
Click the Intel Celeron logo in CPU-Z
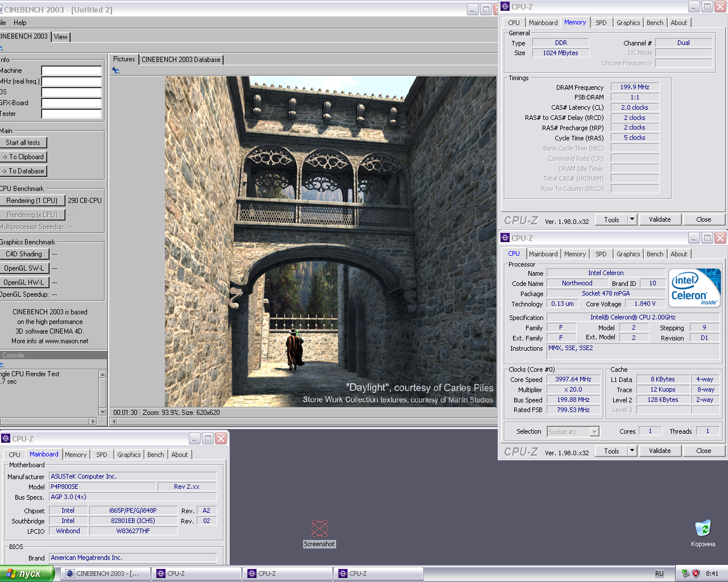coord(694,288)
